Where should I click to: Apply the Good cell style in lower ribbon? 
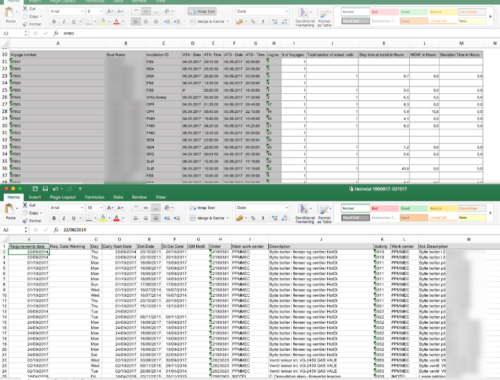click(x=414, y=208)
